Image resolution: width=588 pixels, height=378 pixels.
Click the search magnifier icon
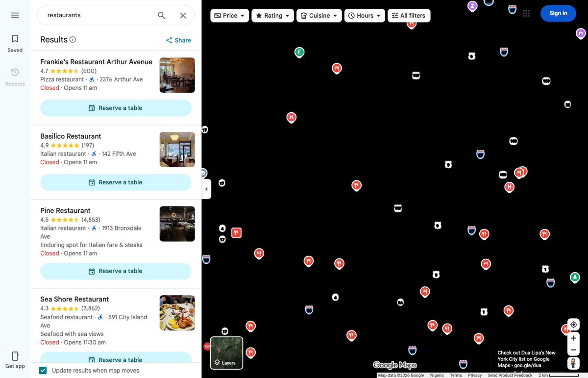162,15
